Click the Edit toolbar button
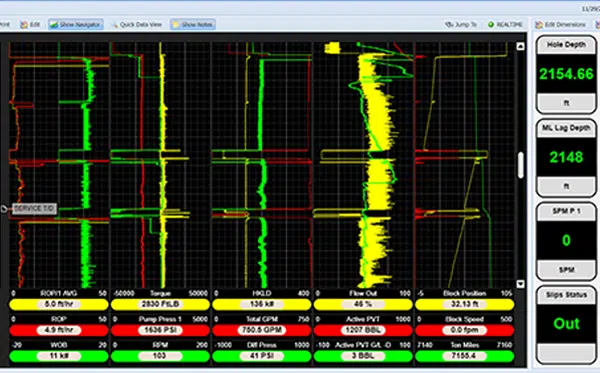Image resolution: width=600 pixels, height=373 pixels. [31, 24]
